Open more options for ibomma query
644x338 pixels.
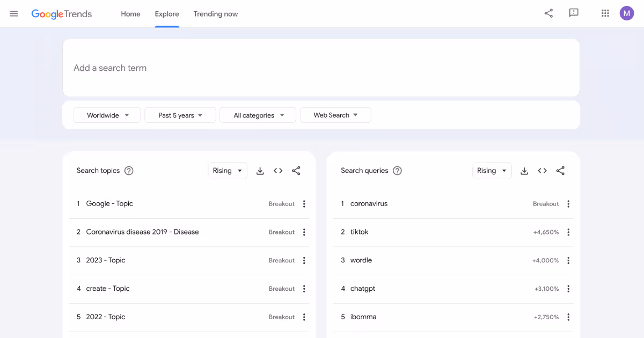(x=568, y=317)
